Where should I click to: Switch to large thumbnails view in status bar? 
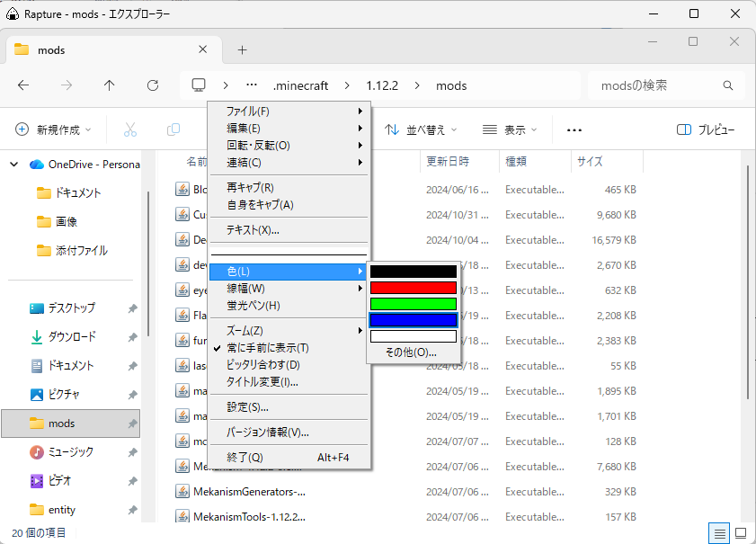(x=741, y=532)
